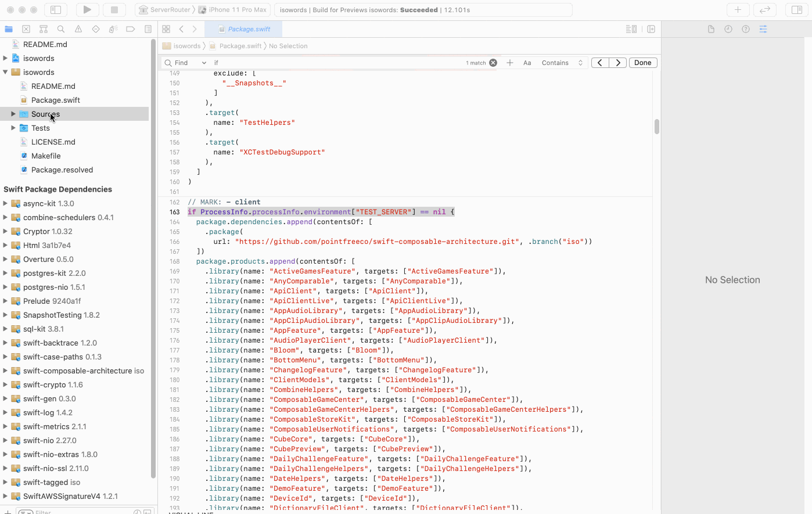This screenshot has width=812, height=514.
Task: Click the find search text field
Action: (337, 63)
